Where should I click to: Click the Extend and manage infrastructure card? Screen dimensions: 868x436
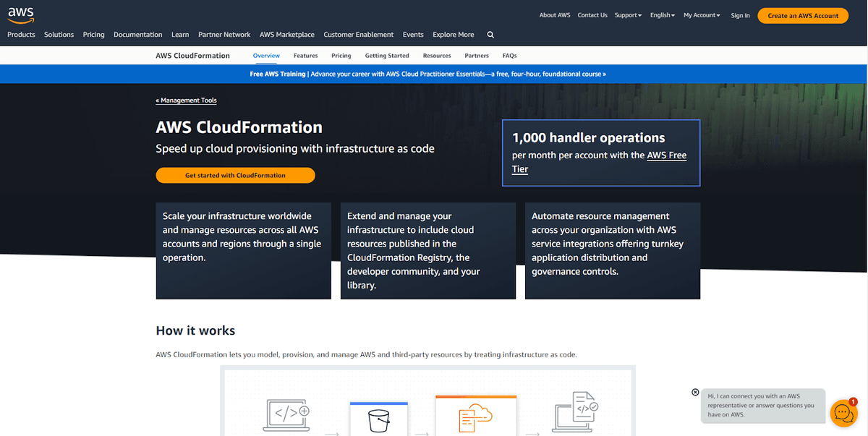428,250
